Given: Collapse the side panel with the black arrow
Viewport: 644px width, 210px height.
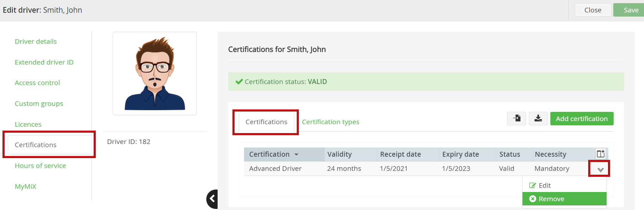Looking at the screenshot, I should (x=212, y=199).
